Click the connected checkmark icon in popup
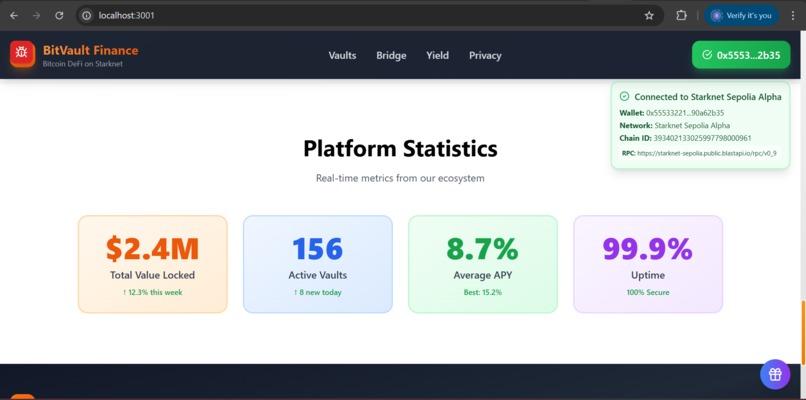This screenshot has height=400, width=806. 625,97
